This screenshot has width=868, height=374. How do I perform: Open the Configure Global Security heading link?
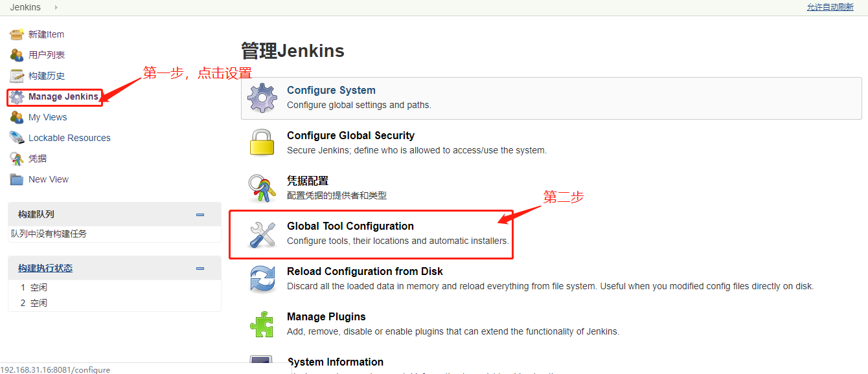(x=350, y=135)
